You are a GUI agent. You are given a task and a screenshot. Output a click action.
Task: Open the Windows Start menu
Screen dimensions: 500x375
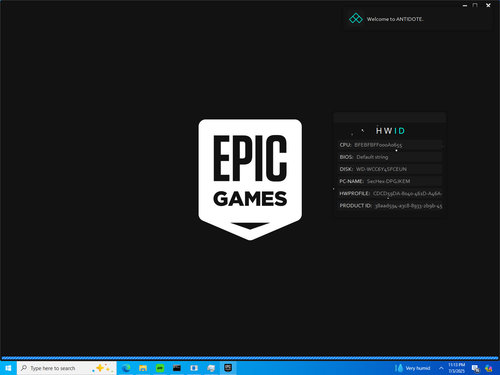click(8, 368)
